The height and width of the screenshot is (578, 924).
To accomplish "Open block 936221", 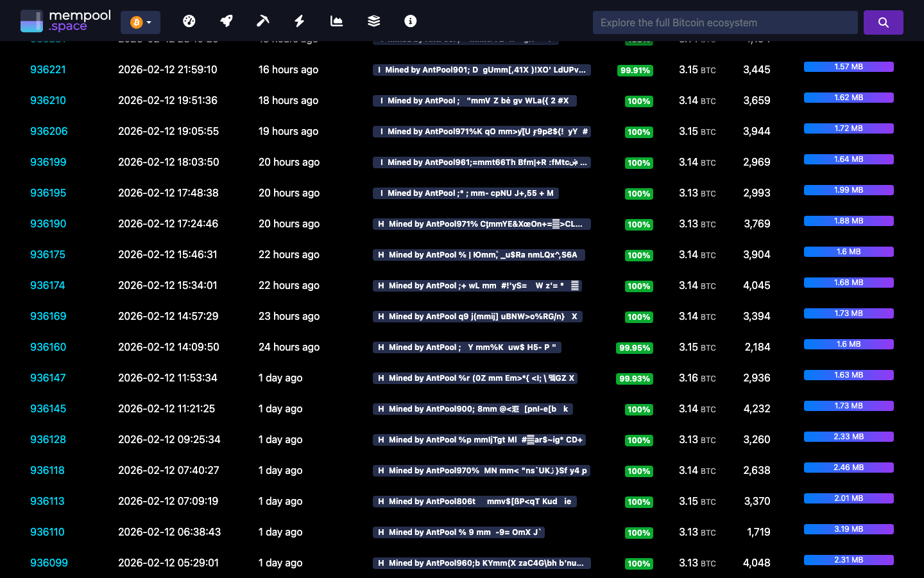I will (x=48, y=69).
